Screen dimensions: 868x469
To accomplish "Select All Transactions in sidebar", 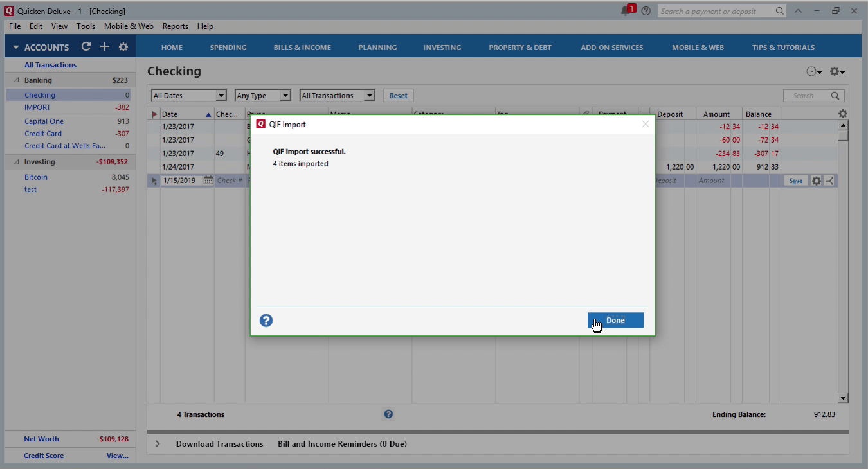I will (50, 65).
